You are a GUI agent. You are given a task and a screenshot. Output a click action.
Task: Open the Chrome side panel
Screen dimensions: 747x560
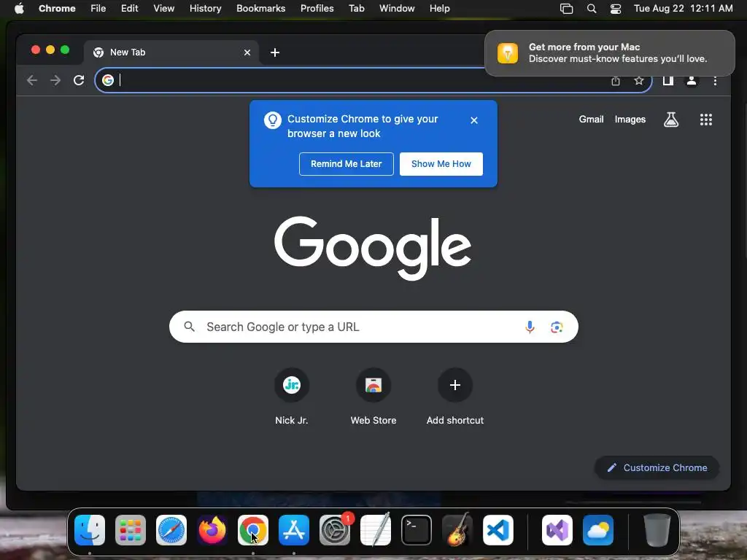click(668, 80)
